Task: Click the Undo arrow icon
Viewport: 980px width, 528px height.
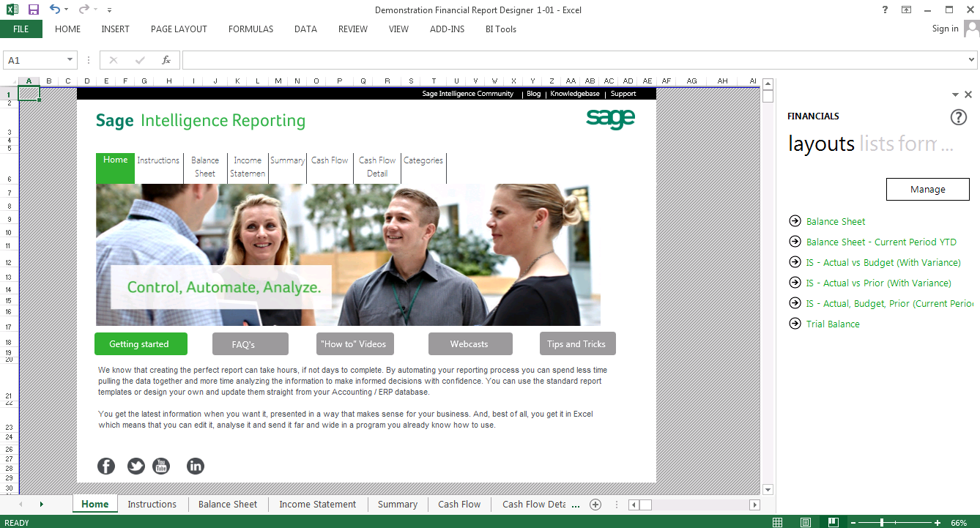Action: (55, 10)
